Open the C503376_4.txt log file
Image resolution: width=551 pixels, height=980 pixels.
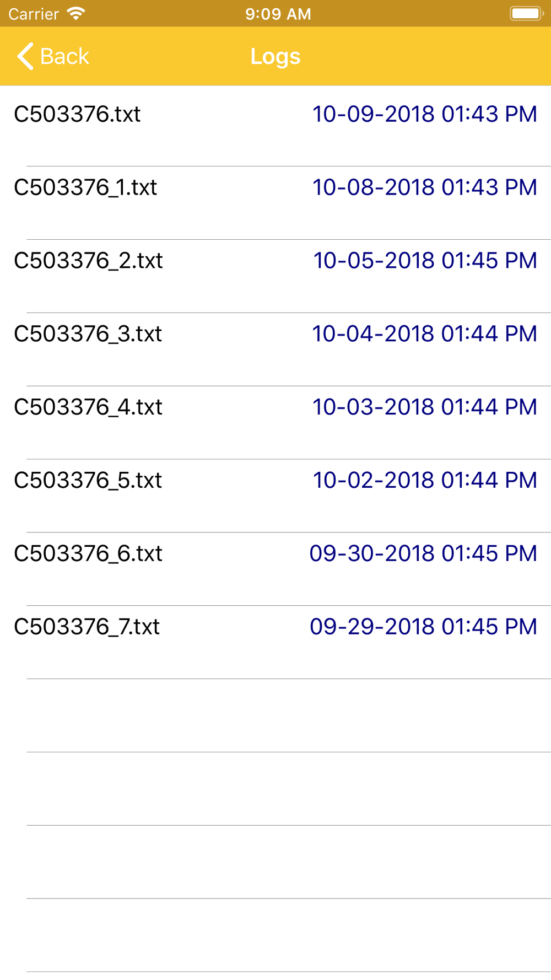275,423
